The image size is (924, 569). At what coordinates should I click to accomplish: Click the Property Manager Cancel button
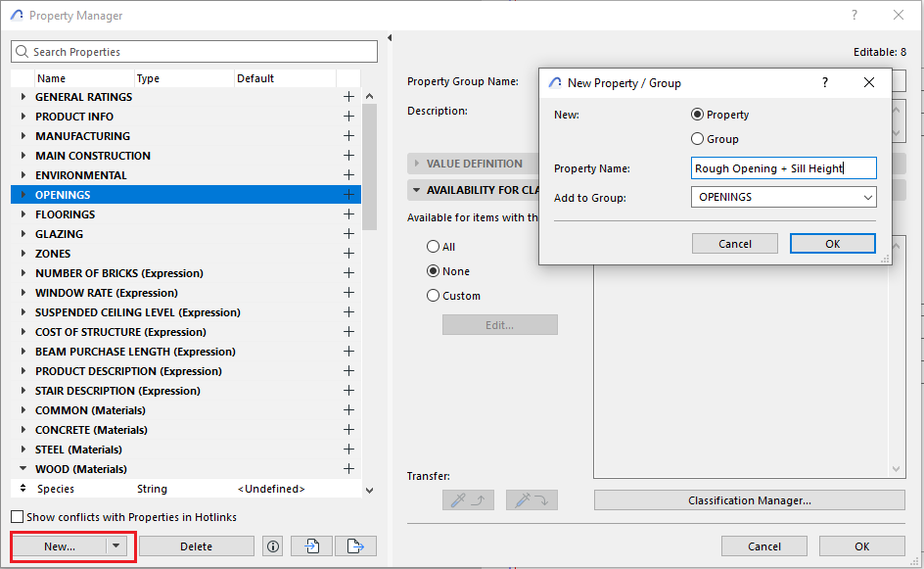(x=764, y=546)
